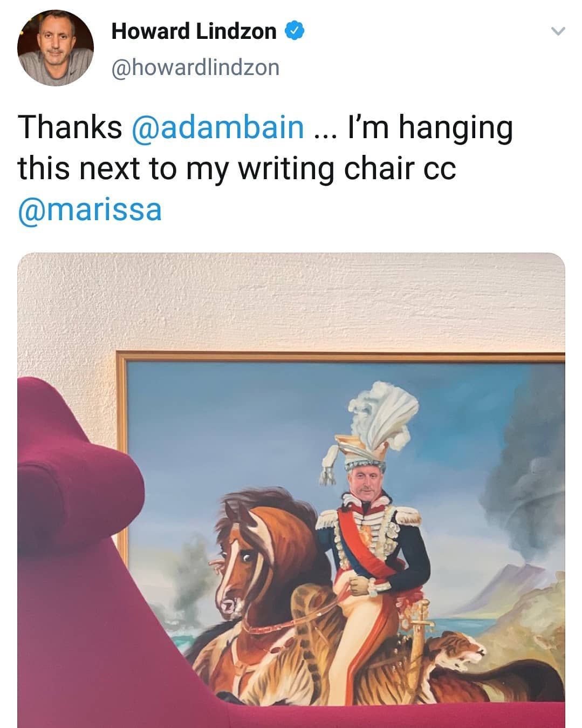Viewport: 582px width, 728px height.
Task: Click the Howard Lindzon display name
Action: tap(194, 31)
